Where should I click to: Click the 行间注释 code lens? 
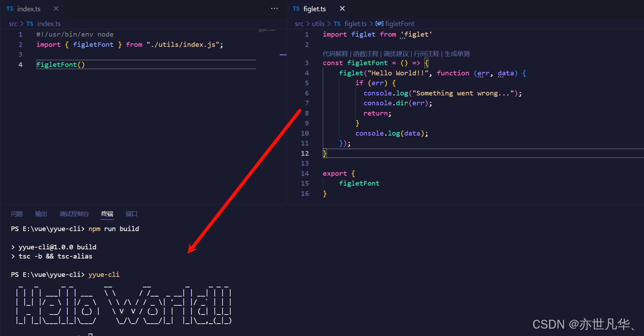point(426,54)
